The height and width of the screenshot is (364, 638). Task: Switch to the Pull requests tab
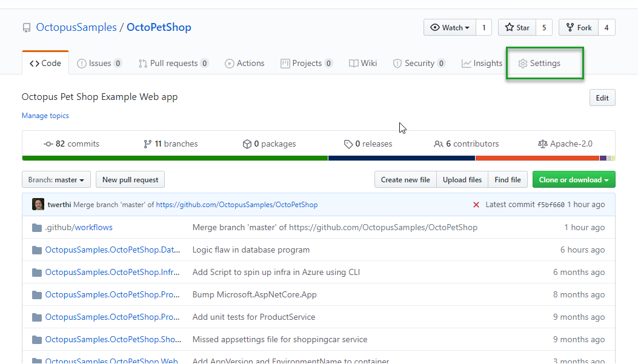173,64
